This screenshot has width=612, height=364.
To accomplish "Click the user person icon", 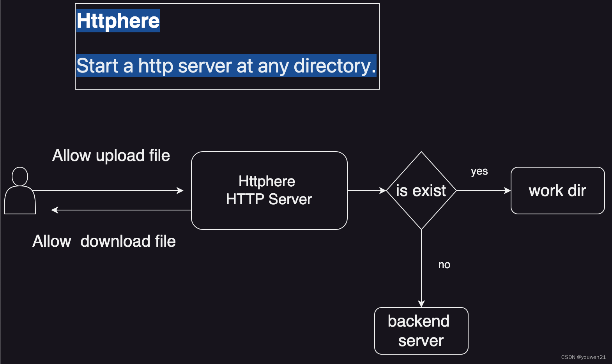I will 20,191.
